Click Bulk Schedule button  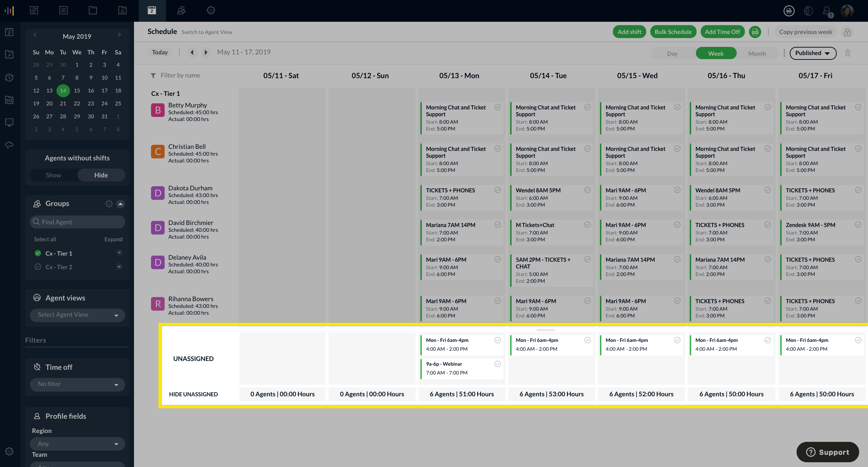point(673,32)
